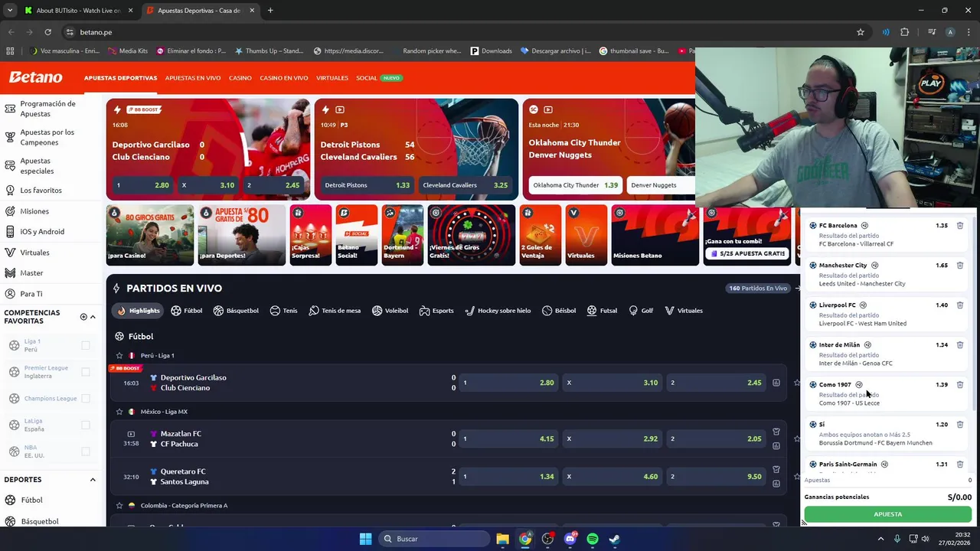The height and width of the screenshot is (551, 980).
Task: Add favorite competition with plus icon
Action: tap(83, 317)
